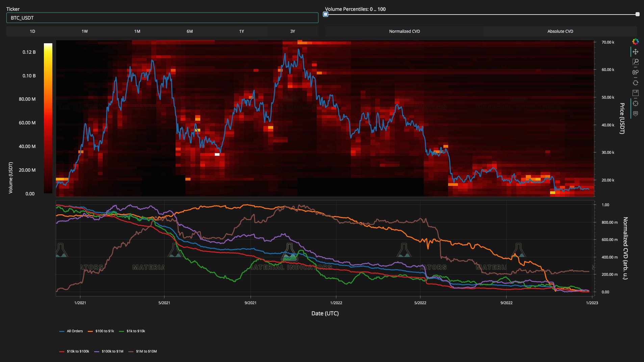Click the Bokeh logo icon
The height and width of the screenshot is (362, 644).
[635, 42]
